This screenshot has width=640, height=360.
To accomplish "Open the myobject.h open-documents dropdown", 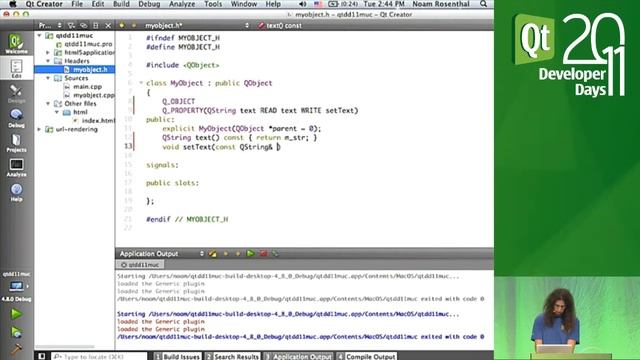I will click(196, 25).
